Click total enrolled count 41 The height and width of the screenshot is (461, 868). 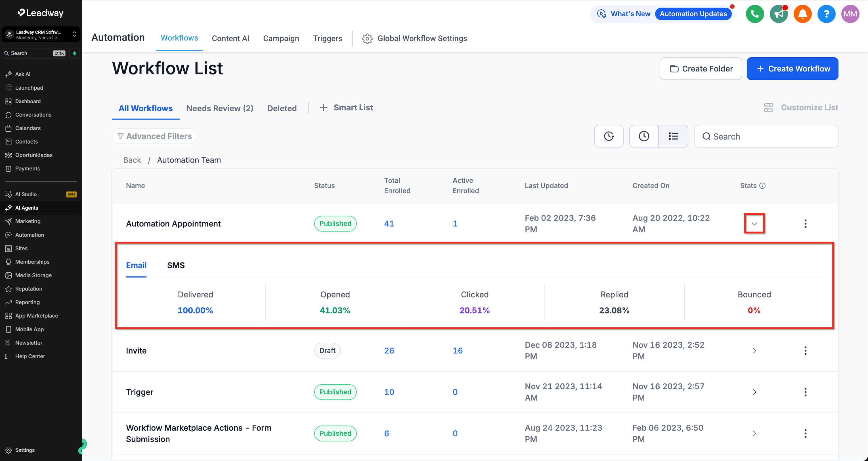click(389, 224)
